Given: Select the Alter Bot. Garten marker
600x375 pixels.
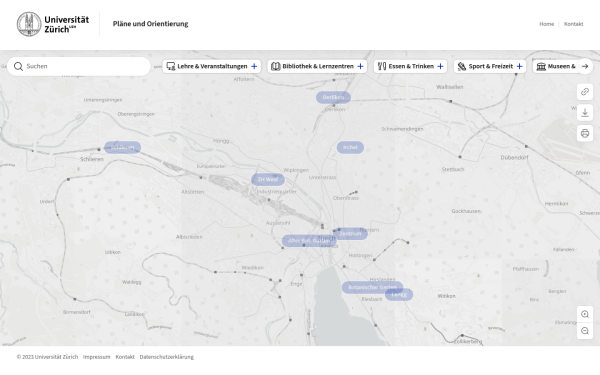Looking at the screenshot, I should tap(309, 241).
